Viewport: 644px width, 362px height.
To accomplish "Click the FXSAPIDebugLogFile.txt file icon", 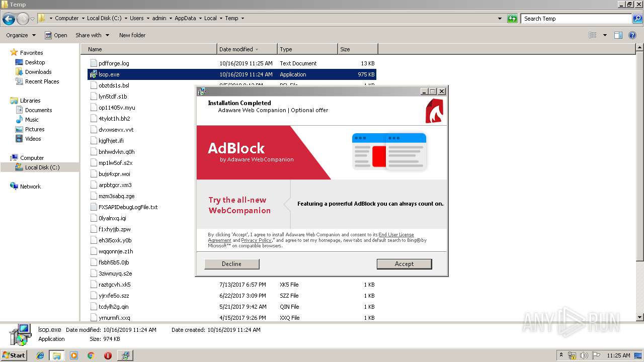I will 93,207.
